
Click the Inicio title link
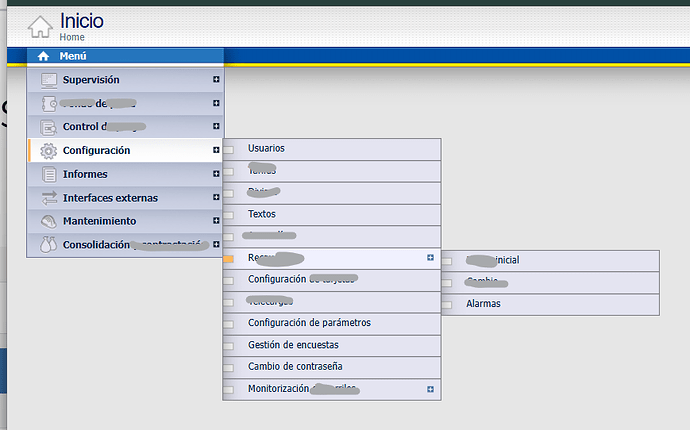[x=81, y=20]
